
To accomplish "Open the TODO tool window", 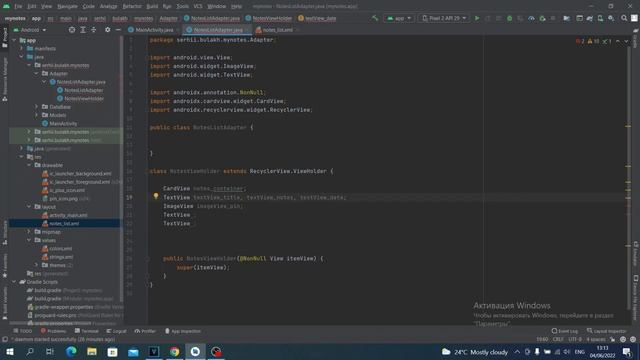I will tap(22, 331).
